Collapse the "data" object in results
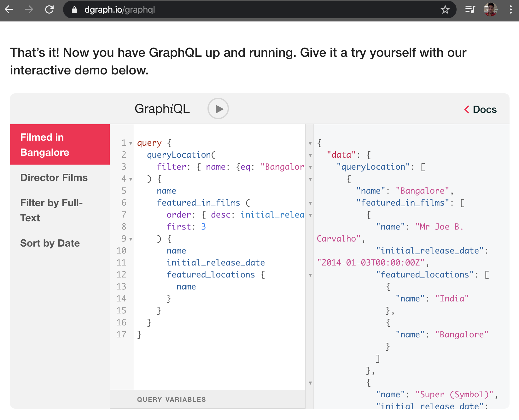Screen dimensions: 519x420 coord(310,155)
